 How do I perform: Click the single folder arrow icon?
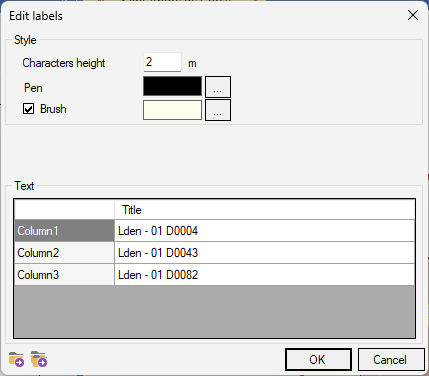point(16,359)
